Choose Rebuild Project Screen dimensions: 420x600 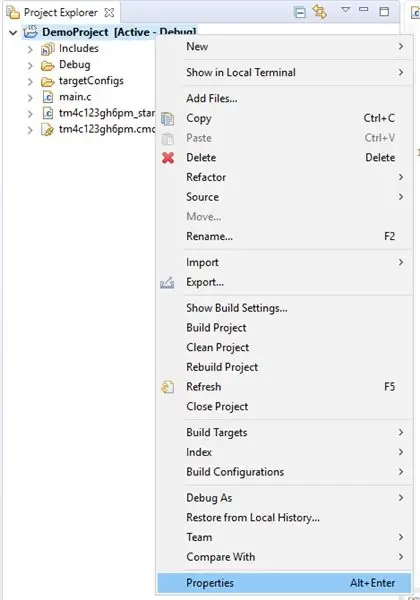[x=285, y=367]
